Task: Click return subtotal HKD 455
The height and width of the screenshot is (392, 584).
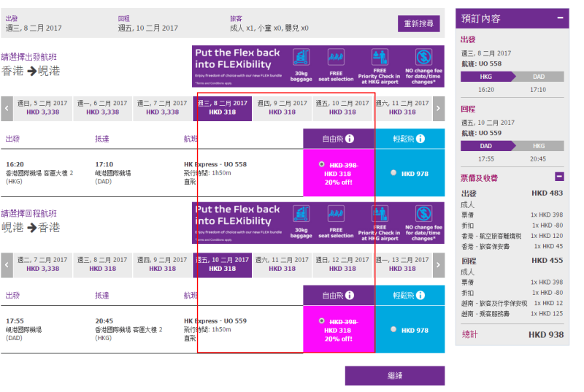Action: point(547,261)
